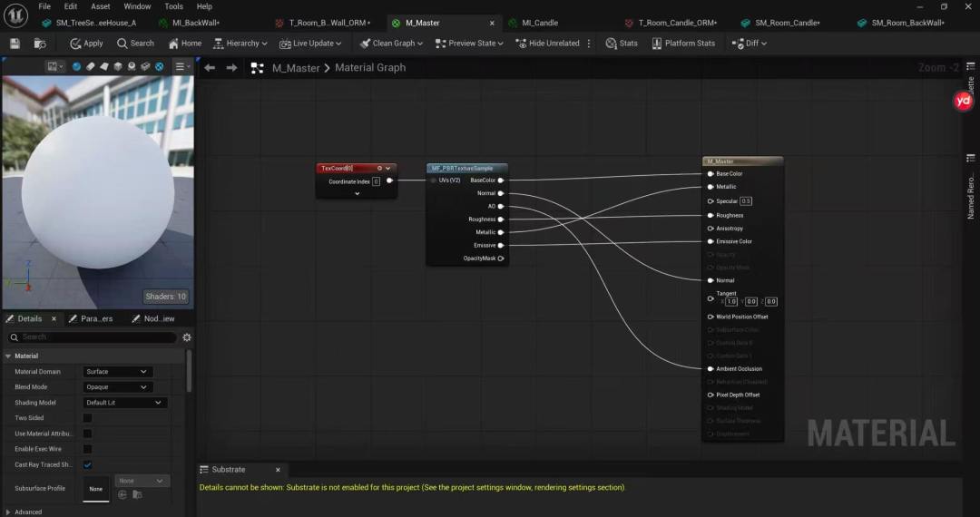Enable the Enable Exec Wire checkbox
Image resolution: width=980 pixels, height=517 pixels.
(87, 449)
